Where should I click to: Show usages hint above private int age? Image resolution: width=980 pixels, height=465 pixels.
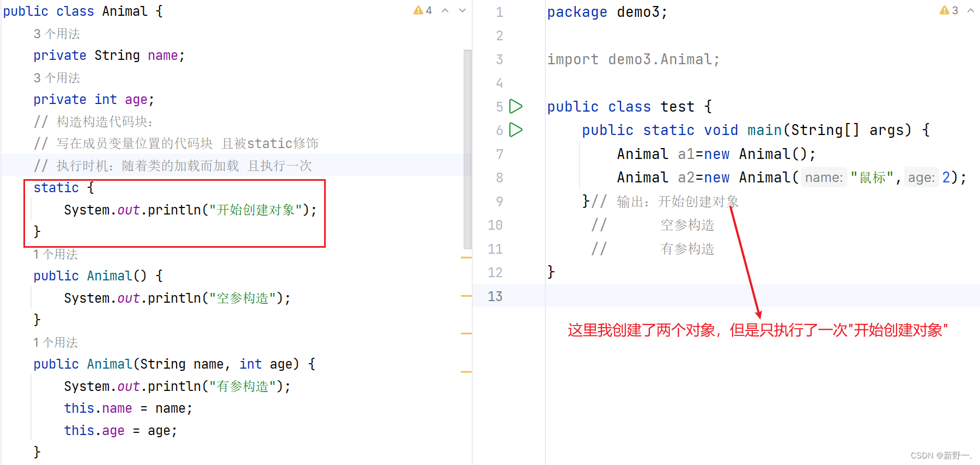(57, 78)
